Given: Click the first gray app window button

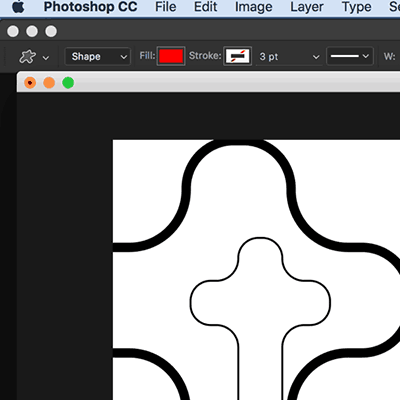Looking at the screenshot, I should [13, 31].
